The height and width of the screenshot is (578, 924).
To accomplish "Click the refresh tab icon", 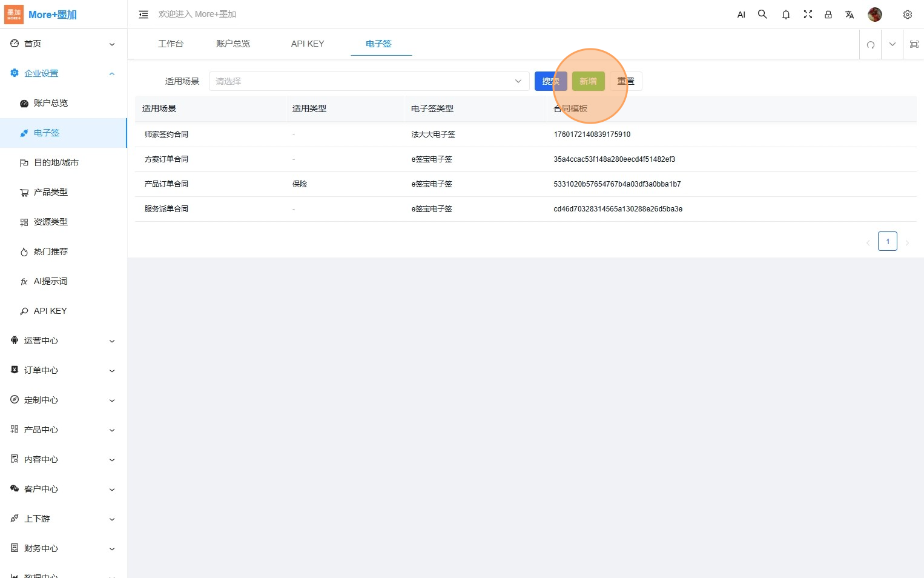I will [870, 44].
